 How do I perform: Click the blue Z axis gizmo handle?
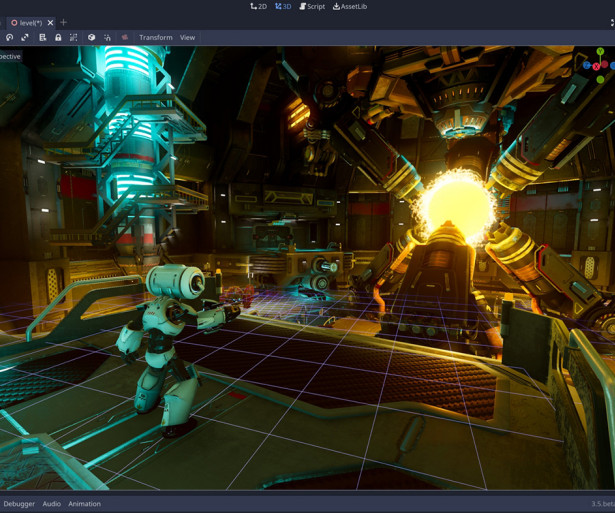pos(587,65)
